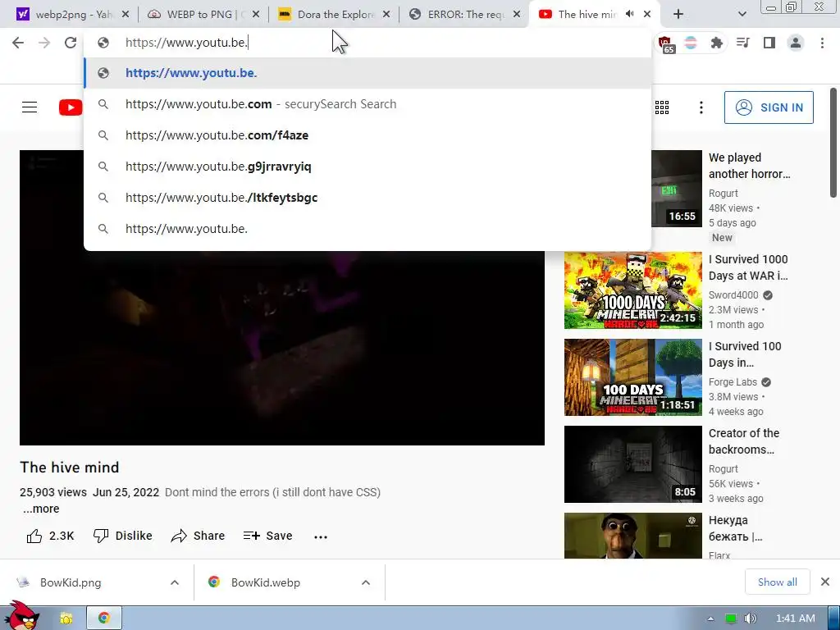Open the 8:05 backrooms video thumbnail
This screenshot has width=840, height=630.
(632, 464)
